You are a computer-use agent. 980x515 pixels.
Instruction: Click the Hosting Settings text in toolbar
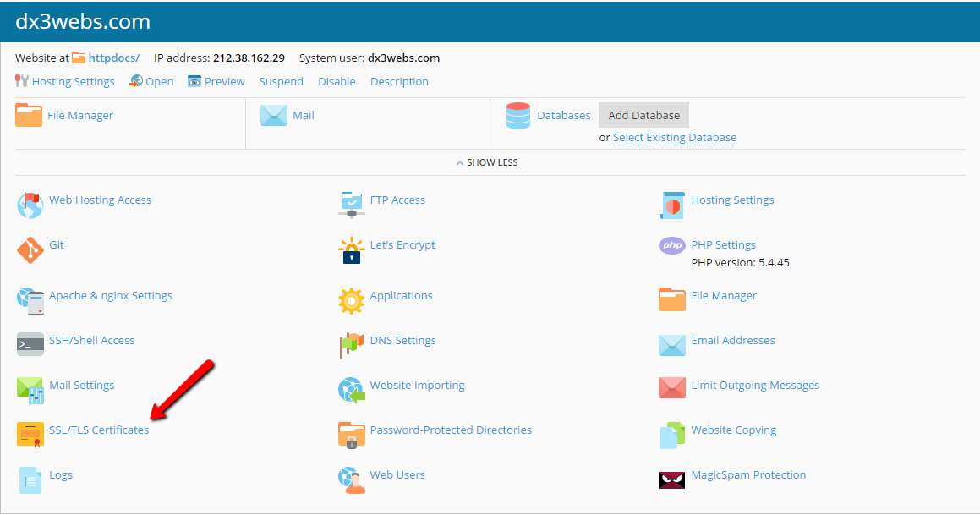[x=73, y=82]
